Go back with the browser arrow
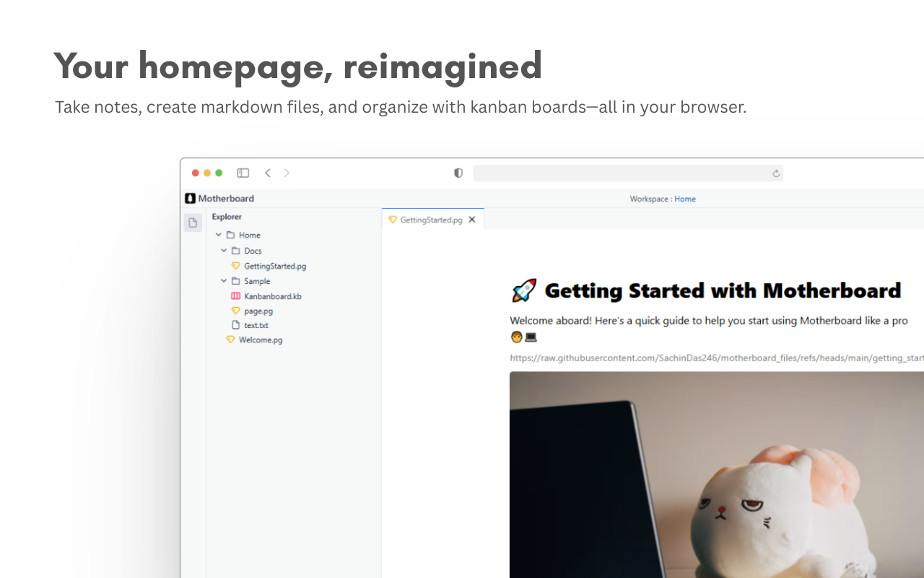This screenshot has height=578, width=924. point(268,173)
